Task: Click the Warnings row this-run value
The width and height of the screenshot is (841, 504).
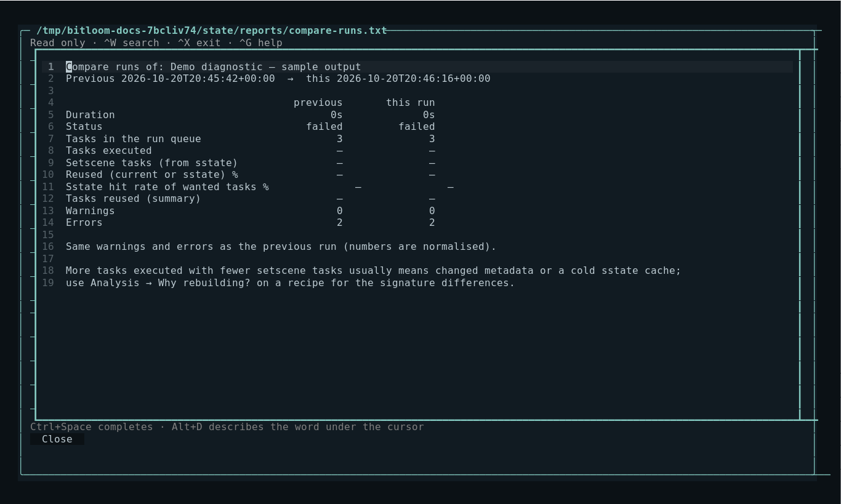Action: [x=432, y=211]
